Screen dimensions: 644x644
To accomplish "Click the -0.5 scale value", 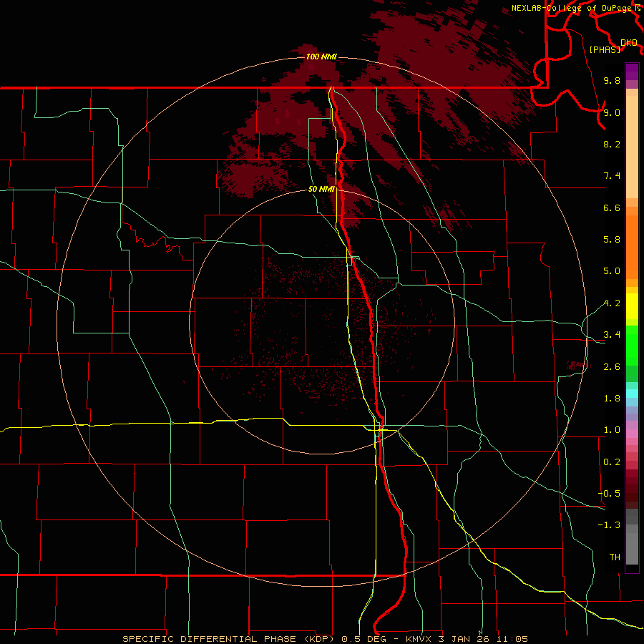I will coord(609,494).
